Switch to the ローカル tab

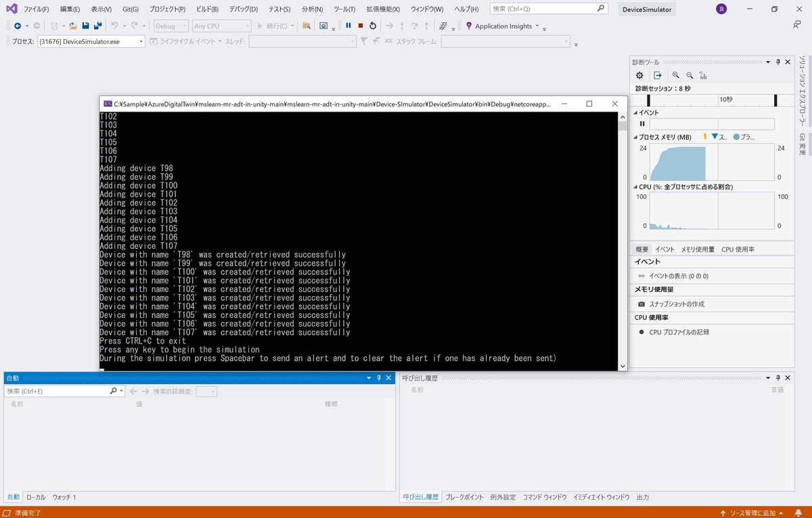click(x=36, y=497)
